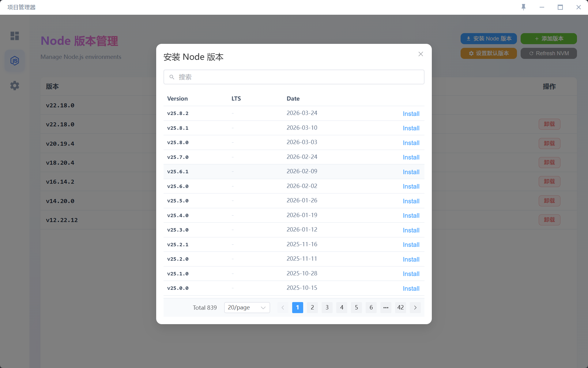
Task: Click date 2026-03-24
Action: [x=302, y=113]
